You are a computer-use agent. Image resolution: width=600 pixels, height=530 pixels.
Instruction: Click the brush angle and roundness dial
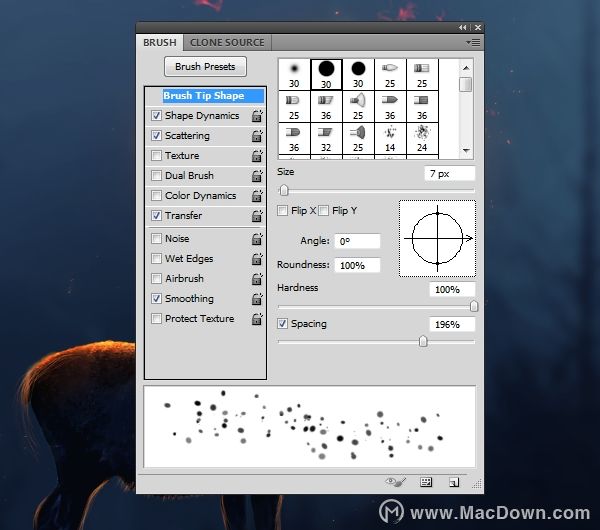[437, 238]
